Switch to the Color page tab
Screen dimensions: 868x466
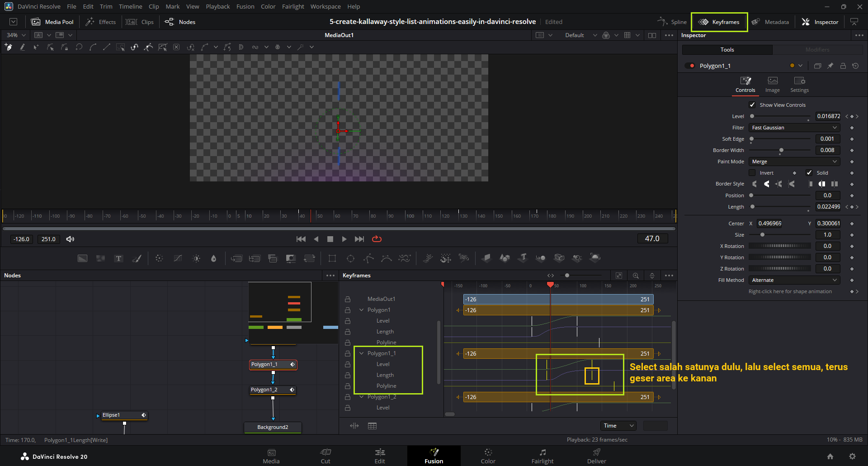pyautogui.click(x=488, y=456)
